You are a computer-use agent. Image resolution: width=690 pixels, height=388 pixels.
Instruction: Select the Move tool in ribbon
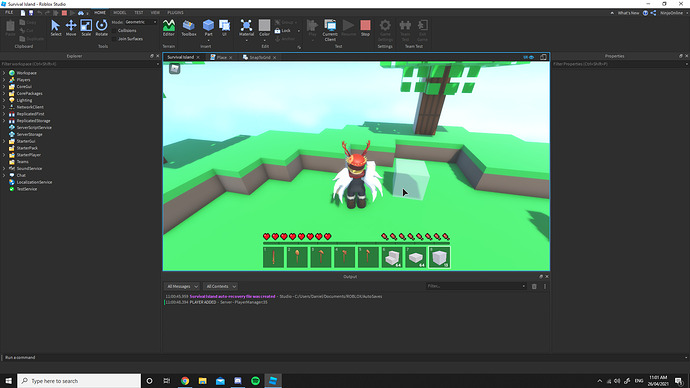pyautogui.click(x=71, y=27)
